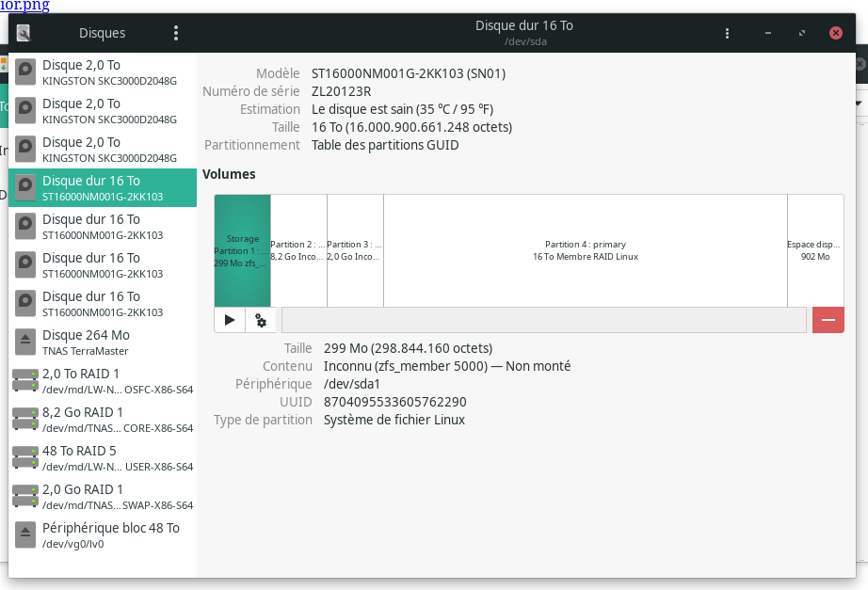
Task: Open drive options menu in header
Action: [727, 33]
